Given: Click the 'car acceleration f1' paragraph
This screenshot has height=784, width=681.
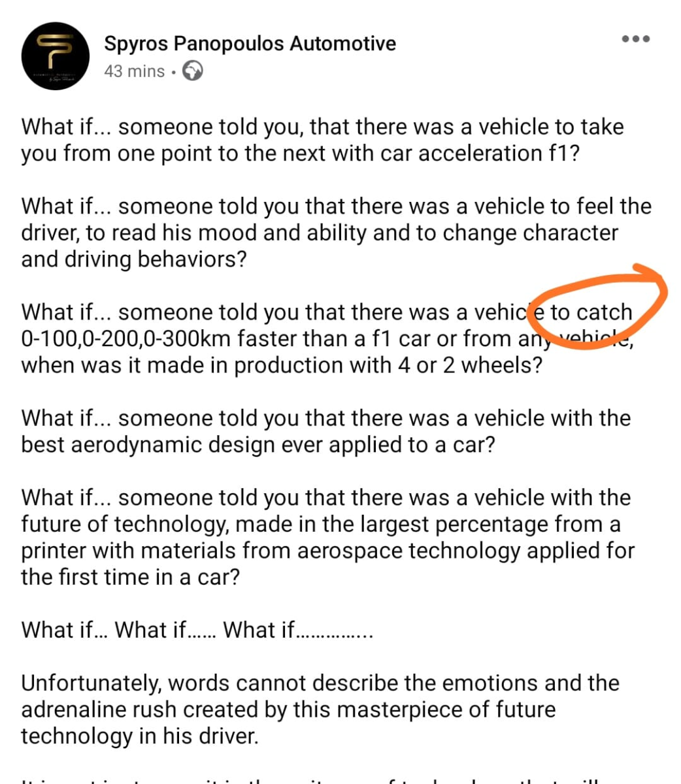Looking at the screenshot, I should point(323,140).
